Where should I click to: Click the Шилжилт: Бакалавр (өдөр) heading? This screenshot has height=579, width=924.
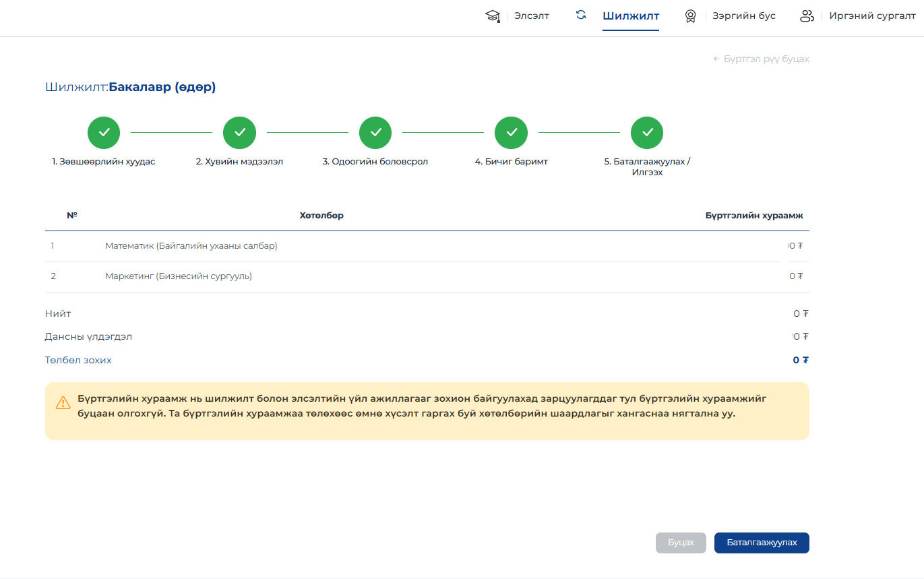click(131, 87)
